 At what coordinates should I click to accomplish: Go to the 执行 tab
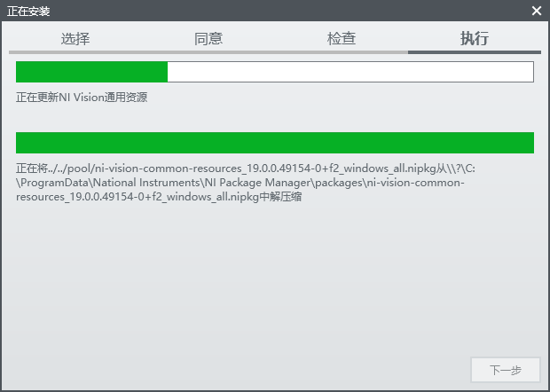(x=475, y=38)
